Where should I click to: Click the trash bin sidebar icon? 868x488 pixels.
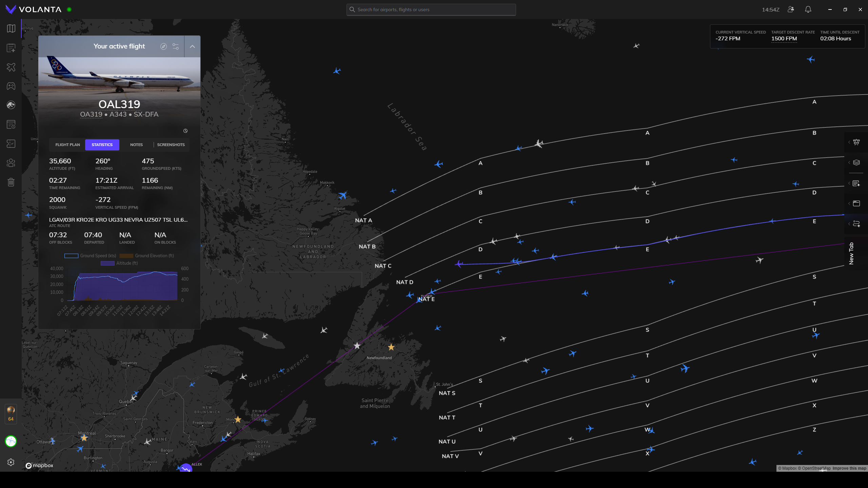pyautogui.click(x=11, y=182)
